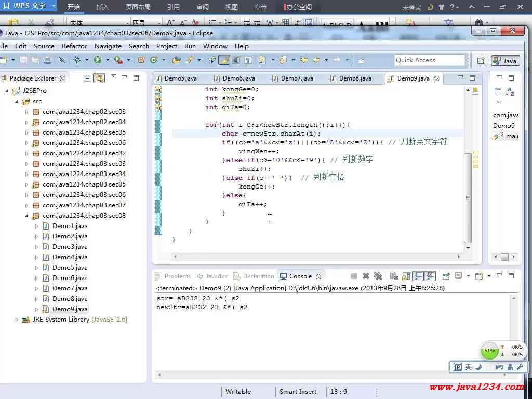Toggle Scroll Lock in Console toolbar

coord(406,276)
